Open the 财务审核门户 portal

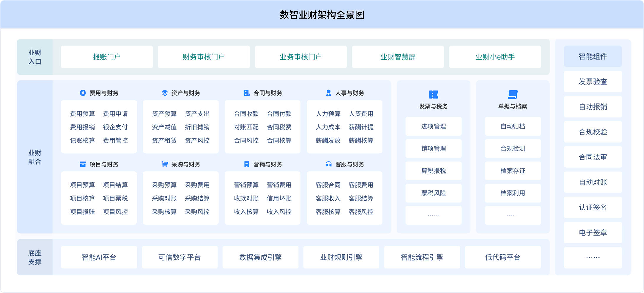click(x=204, y=57)
